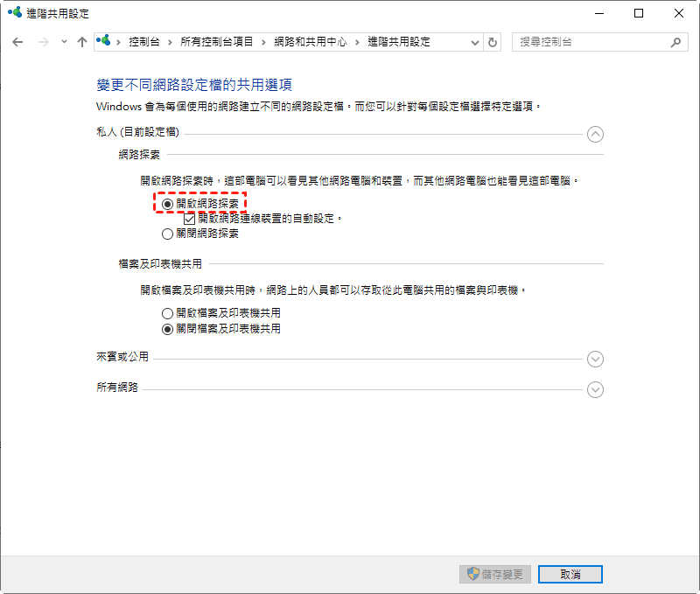
Task: Collapse the 私人 profile section
Action: click(596, 134)
